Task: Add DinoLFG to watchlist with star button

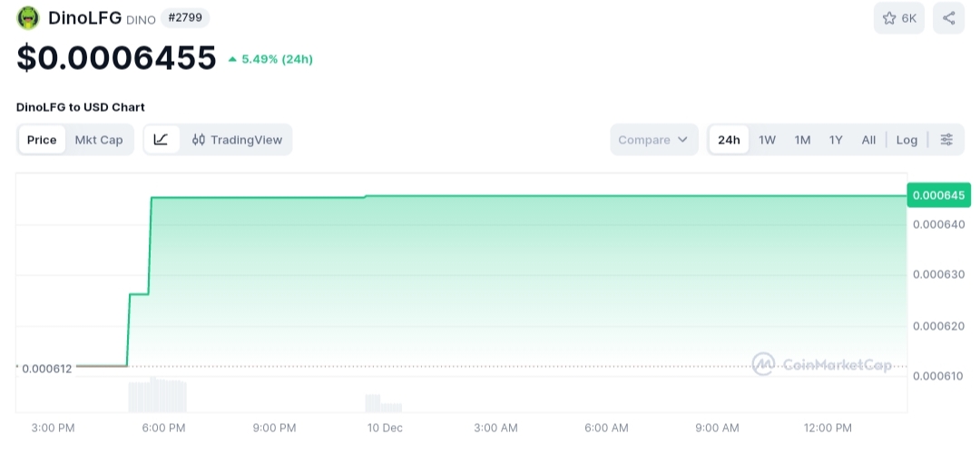Action: coord(898,18)
